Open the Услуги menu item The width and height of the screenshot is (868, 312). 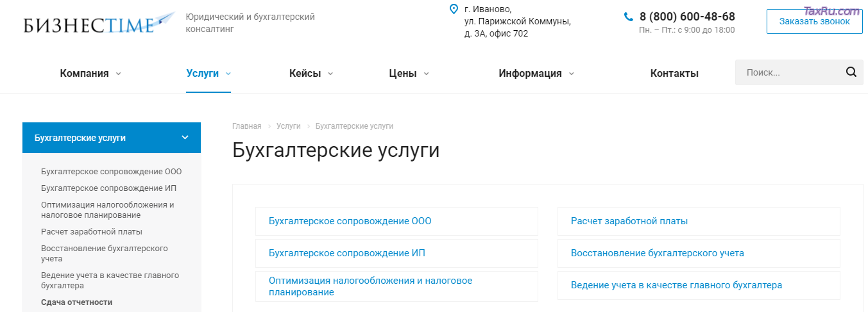[x=202, y=74]
